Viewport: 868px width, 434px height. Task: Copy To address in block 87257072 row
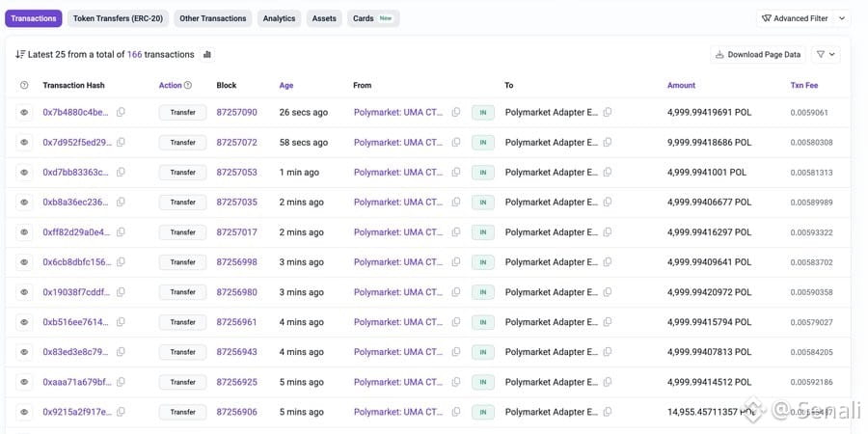(x=608, y=142)
